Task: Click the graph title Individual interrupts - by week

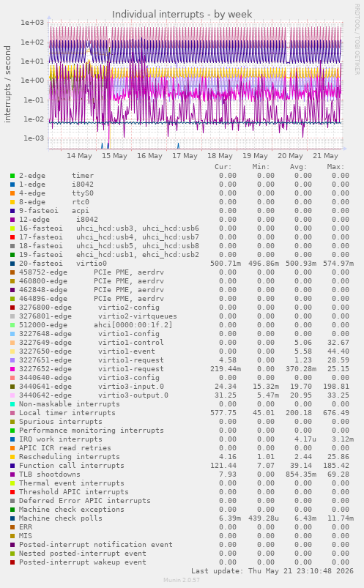Action: [x=182, y=14]
